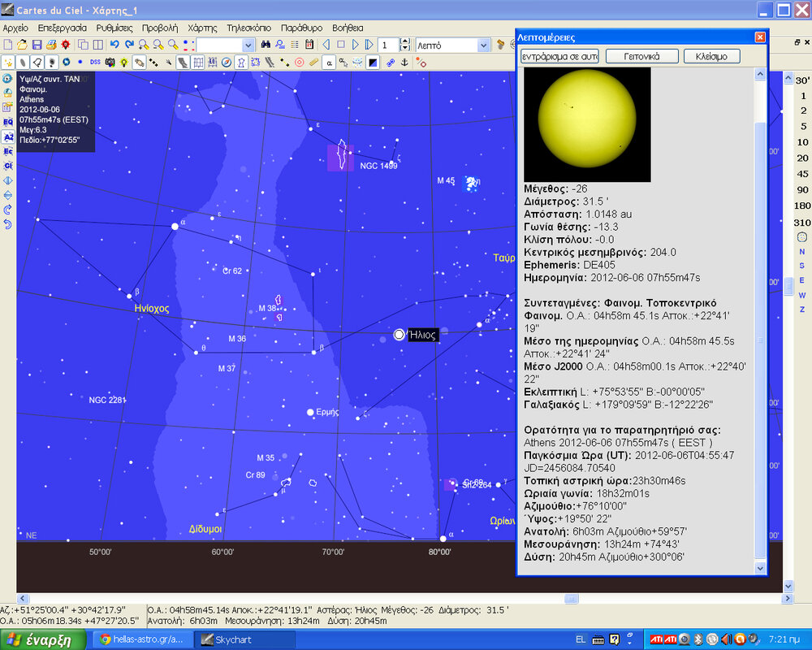
Task: Toggle Az alt-azimuth coordinate mode
Action: tap(7, 136)
